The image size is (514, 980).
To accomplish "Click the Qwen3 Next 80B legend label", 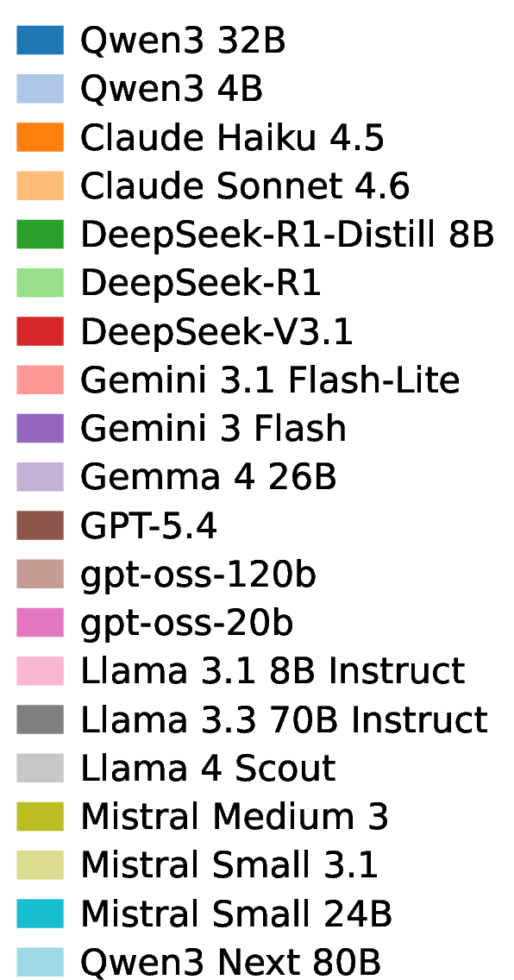I will coord(230,963).
